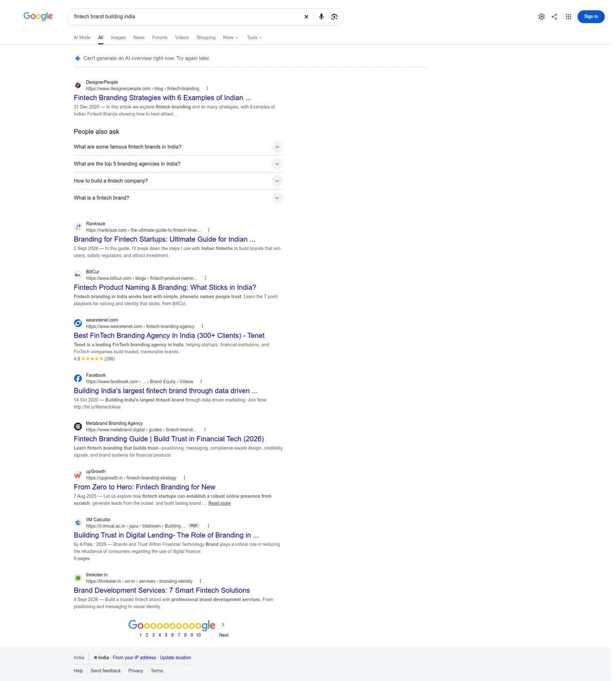The width and height of the screenshot is (616, 681).
Task: Click the share icon in header
Action: 554,16
